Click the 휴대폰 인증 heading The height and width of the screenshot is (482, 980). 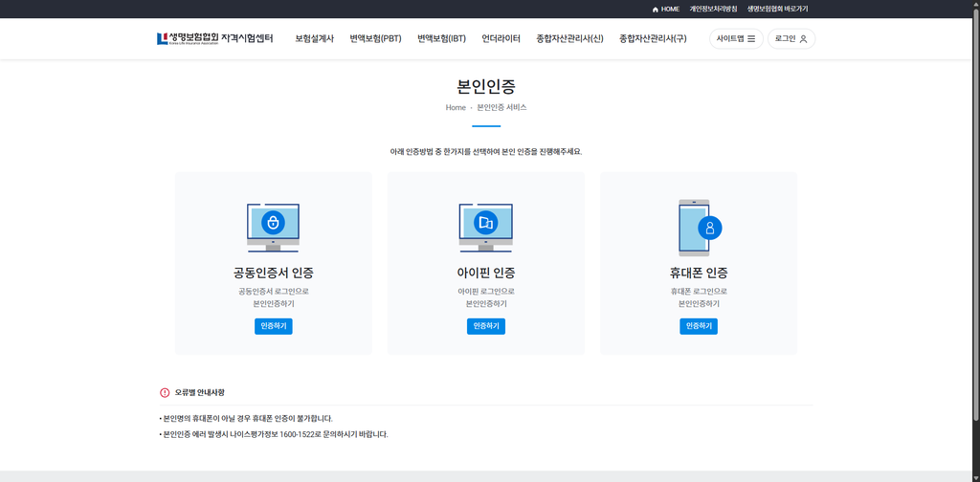pos(699,273)
